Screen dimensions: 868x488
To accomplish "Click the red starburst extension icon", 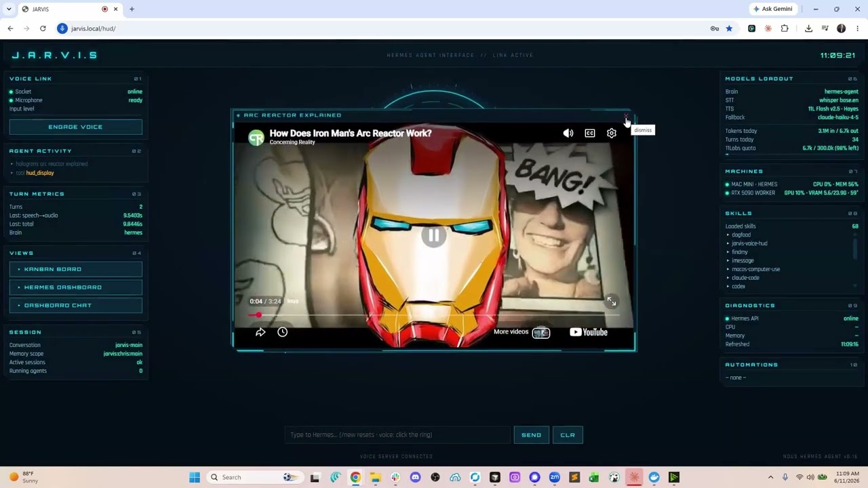I will pos(768,28).
